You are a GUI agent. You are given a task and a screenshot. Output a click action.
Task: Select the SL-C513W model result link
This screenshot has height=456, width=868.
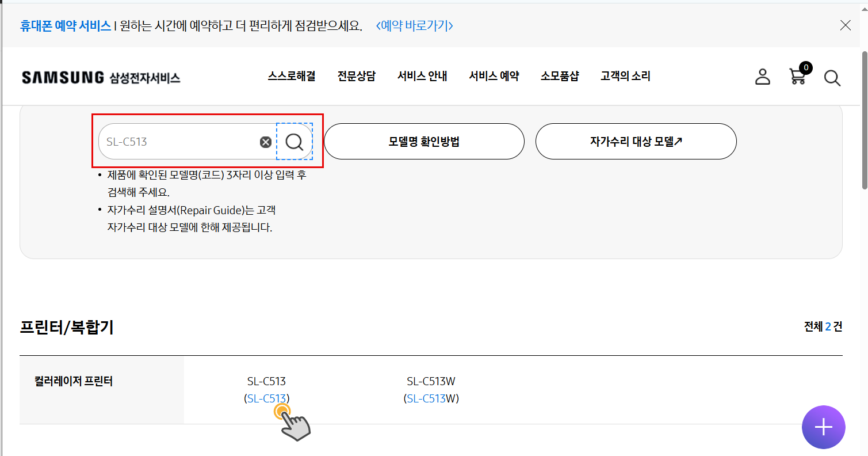pyautogui.click(x=431, y=398)
